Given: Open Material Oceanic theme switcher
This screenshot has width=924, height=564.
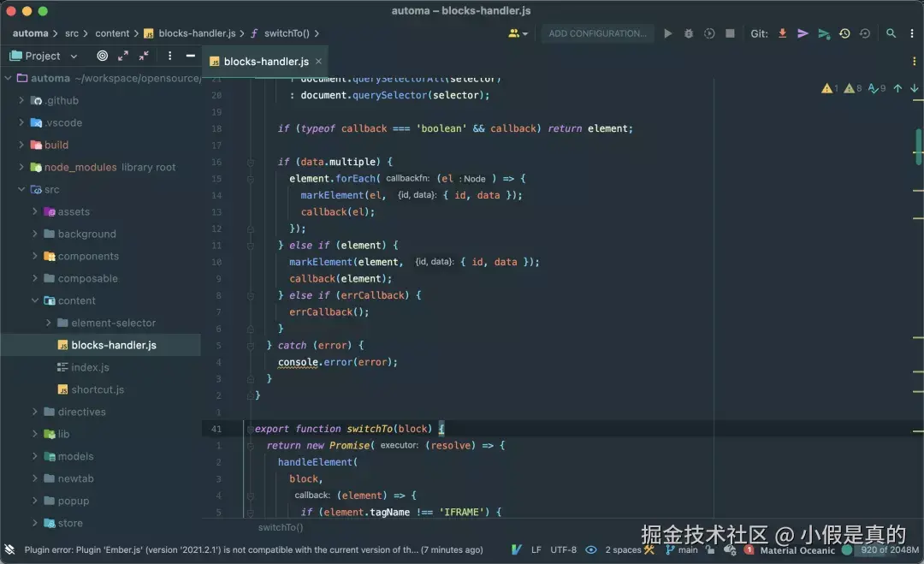Looking at the screenshot, I should click(797, 550).
